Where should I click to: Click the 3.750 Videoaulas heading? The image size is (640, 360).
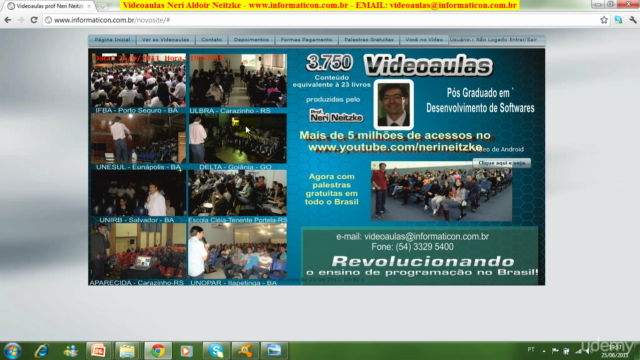pos(399,64)
